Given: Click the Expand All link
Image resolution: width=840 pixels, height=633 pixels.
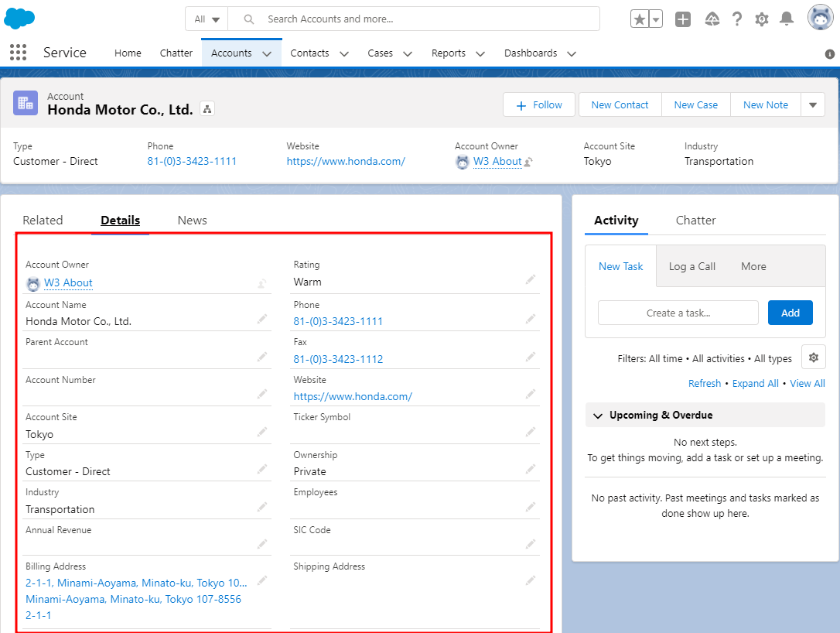Looking at the screenshot, I should pos(756,383).
